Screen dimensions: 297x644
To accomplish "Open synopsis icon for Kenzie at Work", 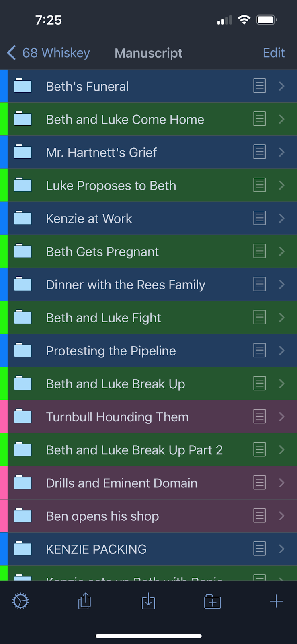I will point(259,218).
